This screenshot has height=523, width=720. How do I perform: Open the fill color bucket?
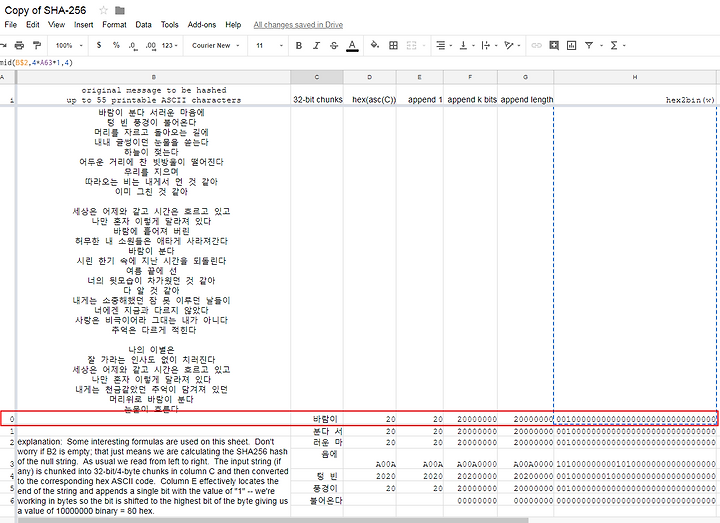tap(375, 45)
